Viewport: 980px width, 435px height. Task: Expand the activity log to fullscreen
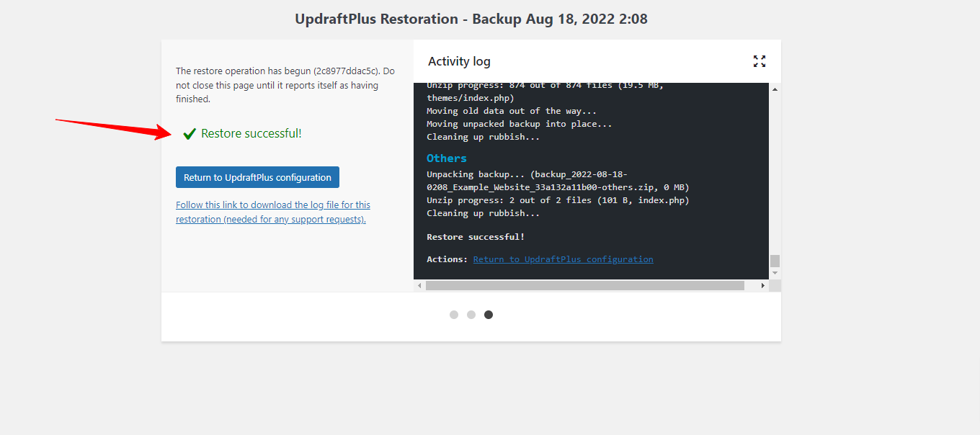[759, 61]
